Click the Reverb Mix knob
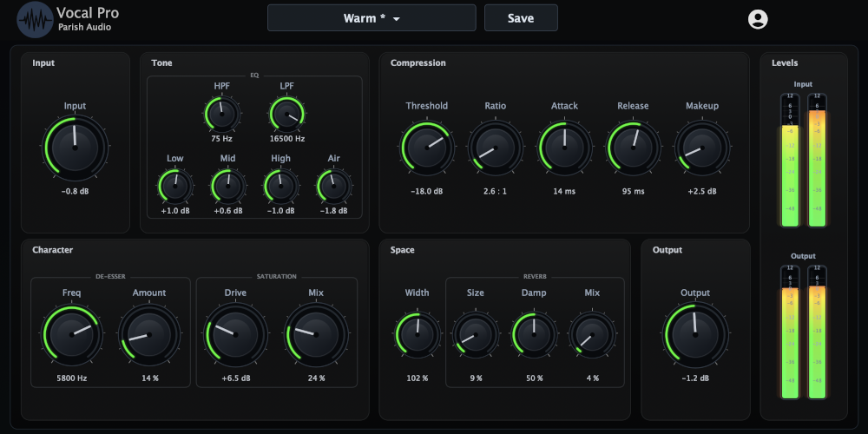868x434 pixels. pyautogui.click(x=592, y=335)
